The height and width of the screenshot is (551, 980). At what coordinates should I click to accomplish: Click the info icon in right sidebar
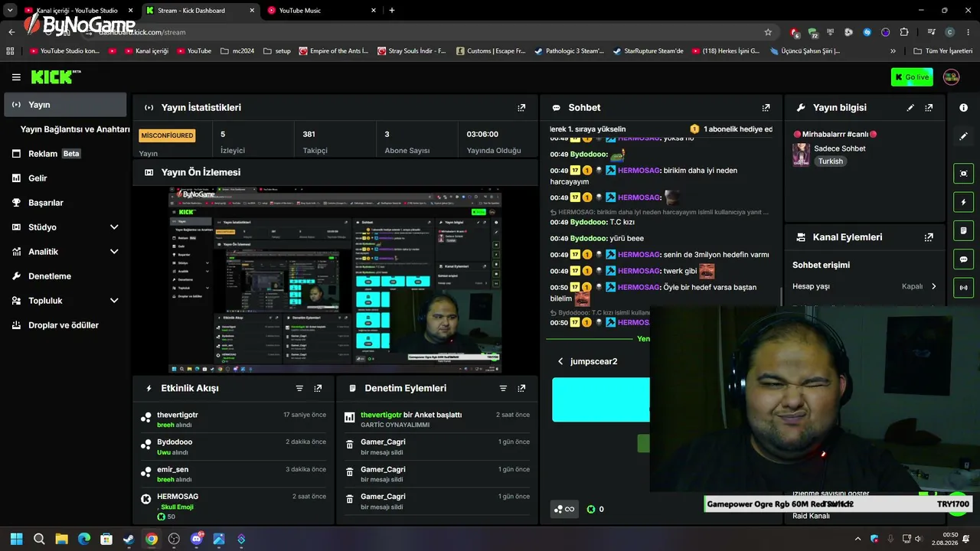(963, 108)
